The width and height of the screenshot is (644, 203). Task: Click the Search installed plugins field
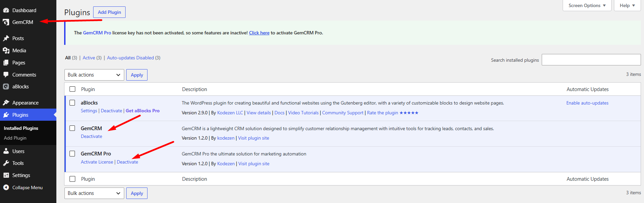[x=591, y=60]
